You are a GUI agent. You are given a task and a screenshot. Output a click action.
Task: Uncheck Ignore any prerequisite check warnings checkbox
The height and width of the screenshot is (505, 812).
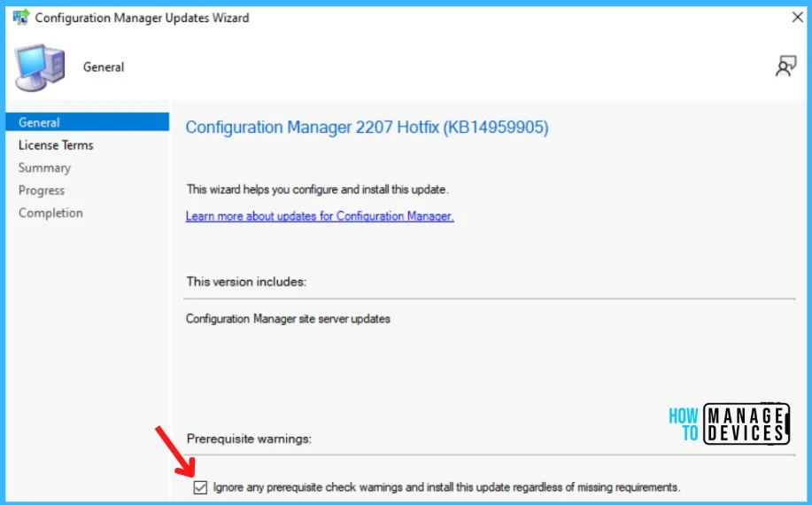click(x=200, y=487)
